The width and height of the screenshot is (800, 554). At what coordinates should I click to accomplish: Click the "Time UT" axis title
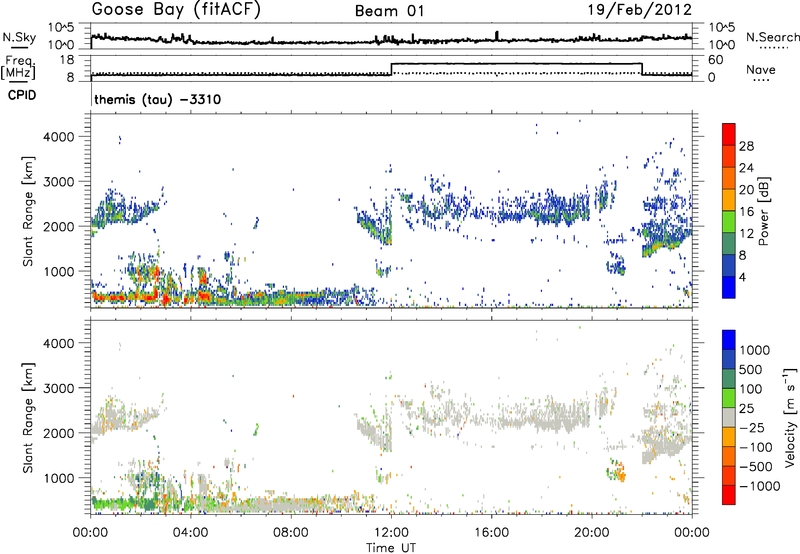[x=391, y=547]
